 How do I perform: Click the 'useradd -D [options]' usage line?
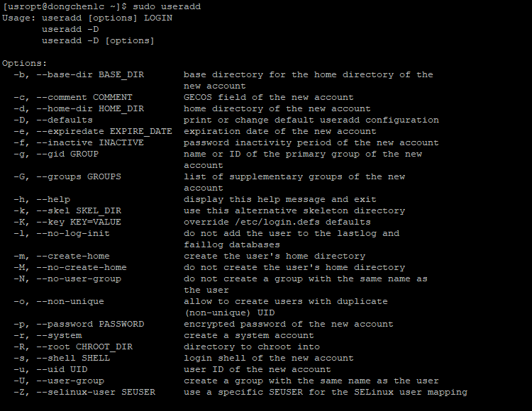98,40
